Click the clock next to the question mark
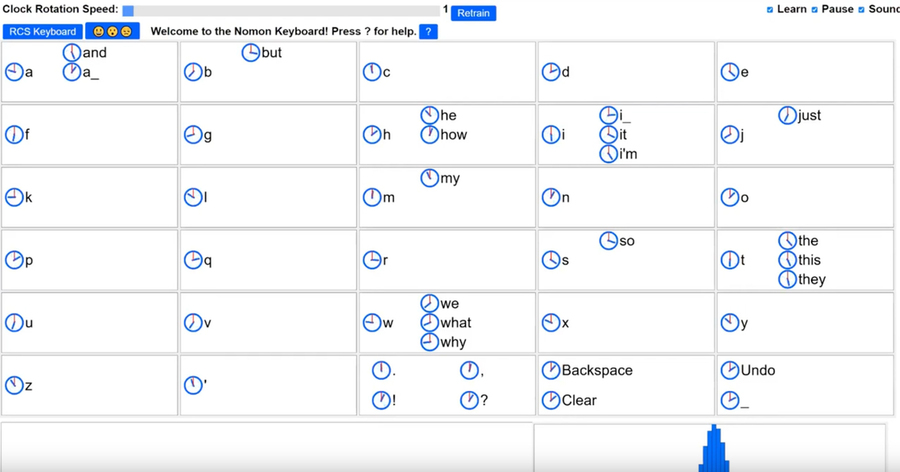900x472 pixels. pos(469,400)
